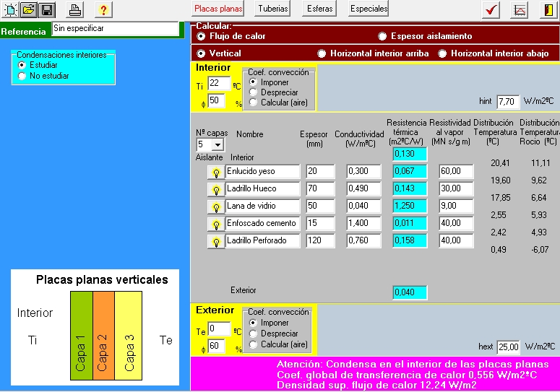Edit vapor resistivity 9,00 field
Image resolution: width=560 pixels, height=392 pixels.
tap(456, 206)
